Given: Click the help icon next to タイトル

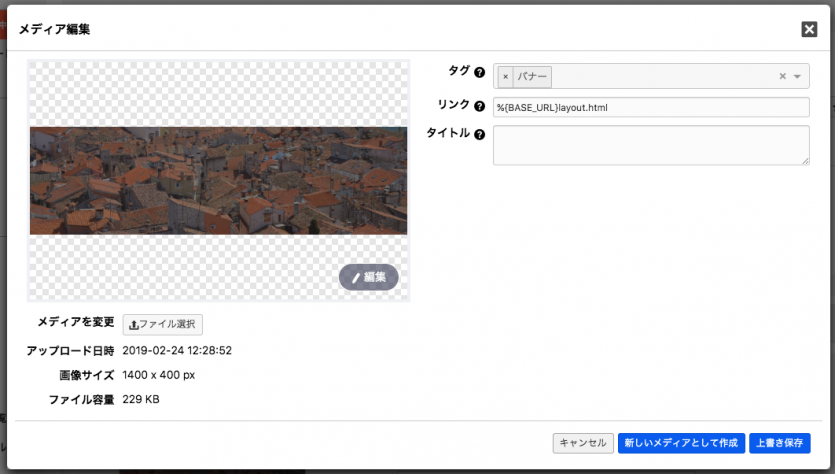Looking at the screenshot, I should click(479, 135).
